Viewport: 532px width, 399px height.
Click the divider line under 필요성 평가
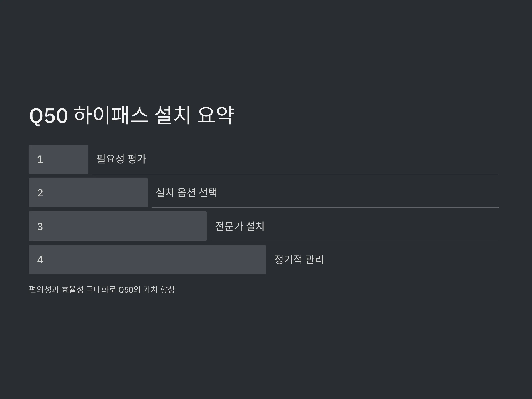click(x=295, y=174)
